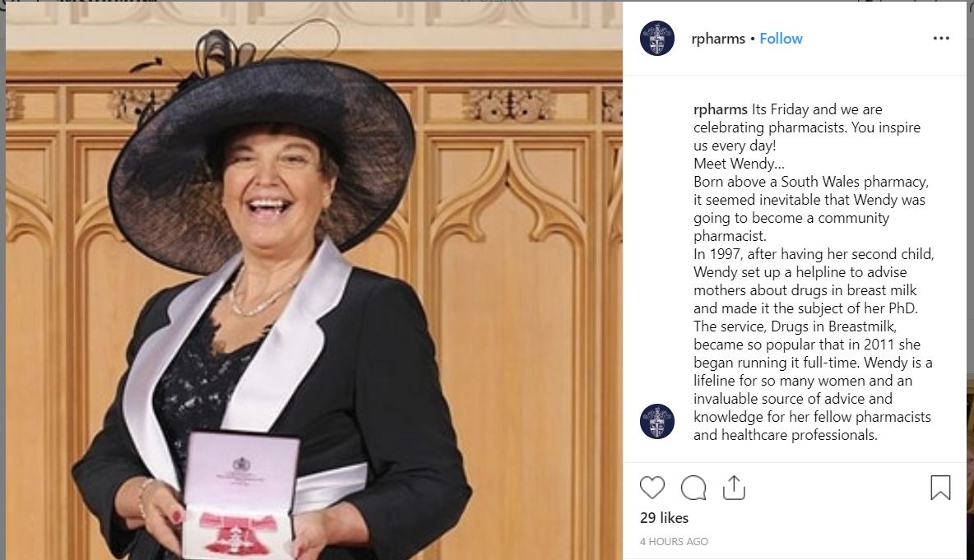Open the rpharms avatar in the post header
This screenshot has width=974, height=560.
657,39
